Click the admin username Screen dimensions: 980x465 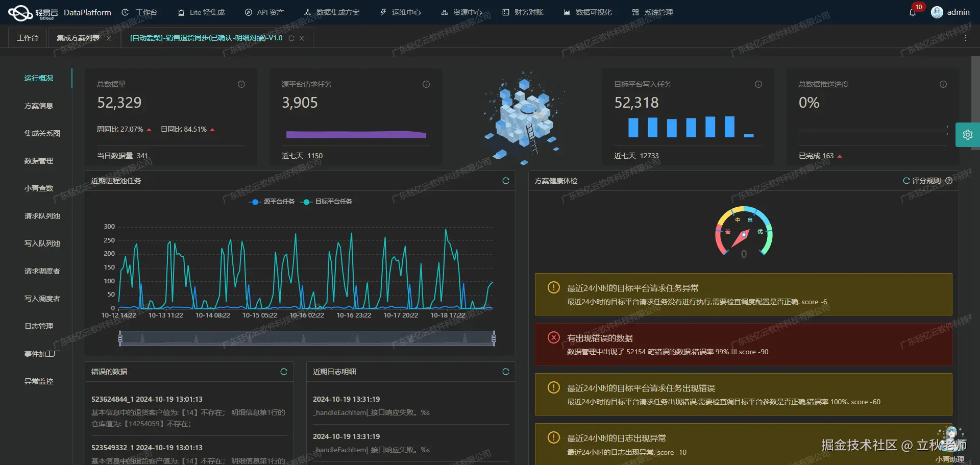958,12
